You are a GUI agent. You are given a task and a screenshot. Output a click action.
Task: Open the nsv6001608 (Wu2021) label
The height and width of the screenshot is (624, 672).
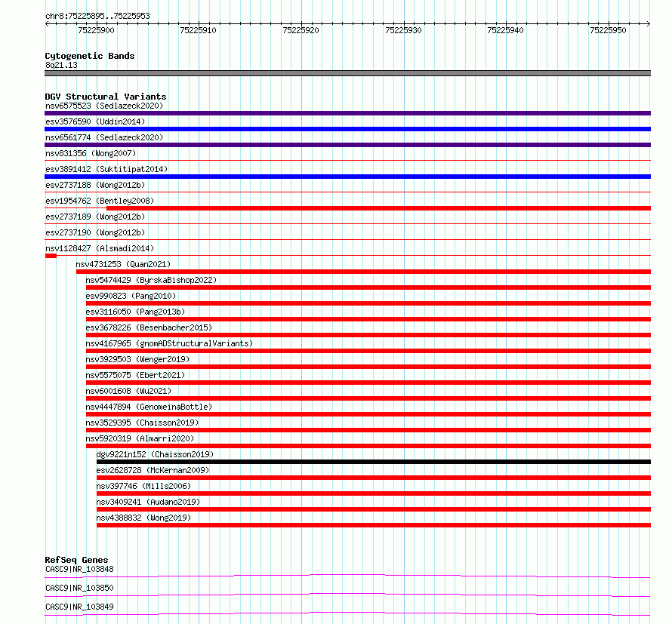128,391
